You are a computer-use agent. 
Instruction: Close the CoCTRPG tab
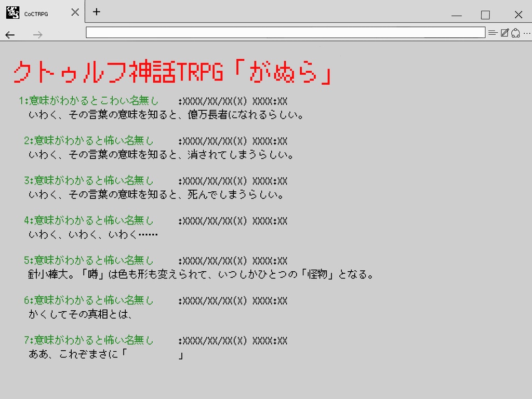tap(75, 12)
